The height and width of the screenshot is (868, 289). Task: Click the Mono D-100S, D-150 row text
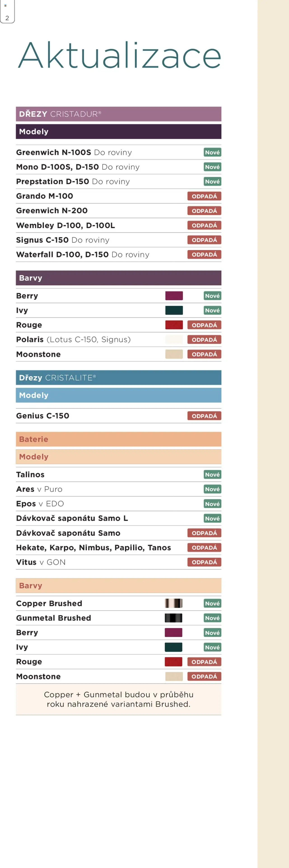click(78, 167)
